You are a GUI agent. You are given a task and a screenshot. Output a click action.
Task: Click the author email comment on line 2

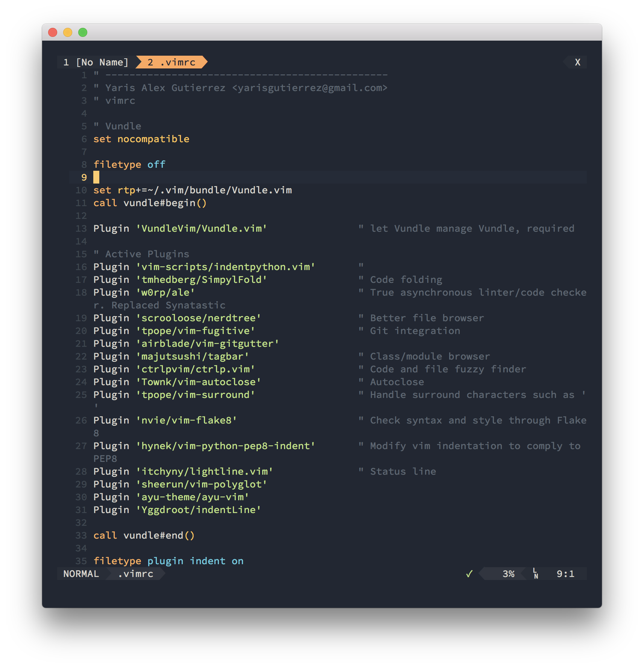coord(310,88)
